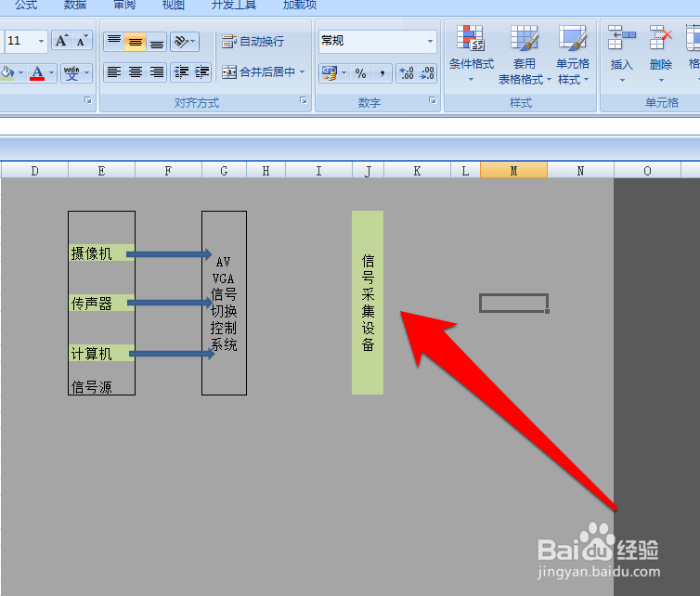The height and width of the screenshot is (596, 700).
Task: Apply percent style
Action: (361, 72)
